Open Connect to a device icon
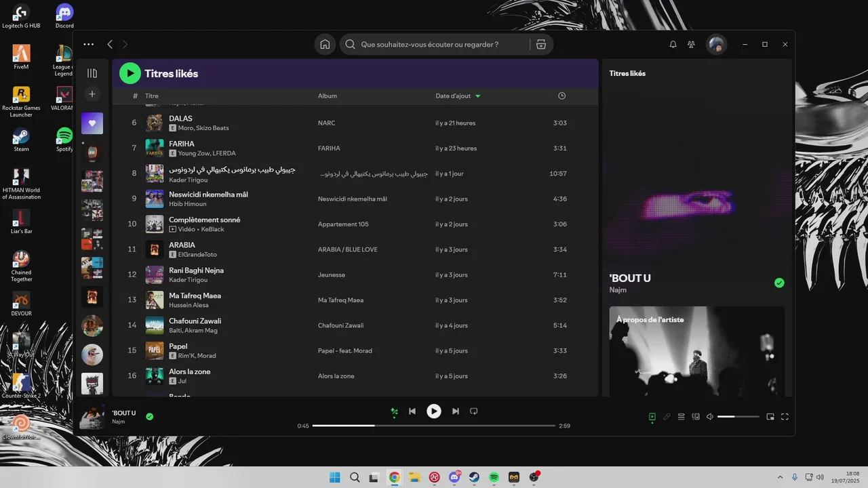Screen dimensions: 868x488 696,417
